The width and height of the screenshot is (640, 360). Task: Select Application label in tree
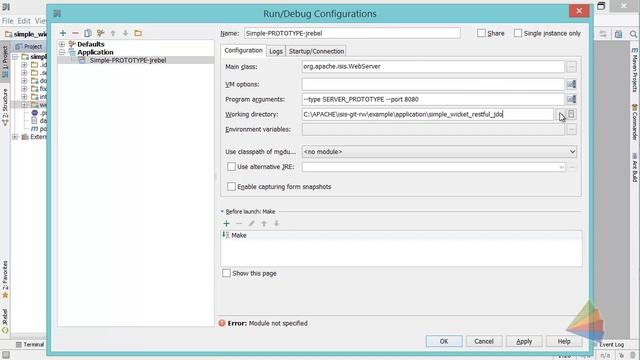pos(96,52)
